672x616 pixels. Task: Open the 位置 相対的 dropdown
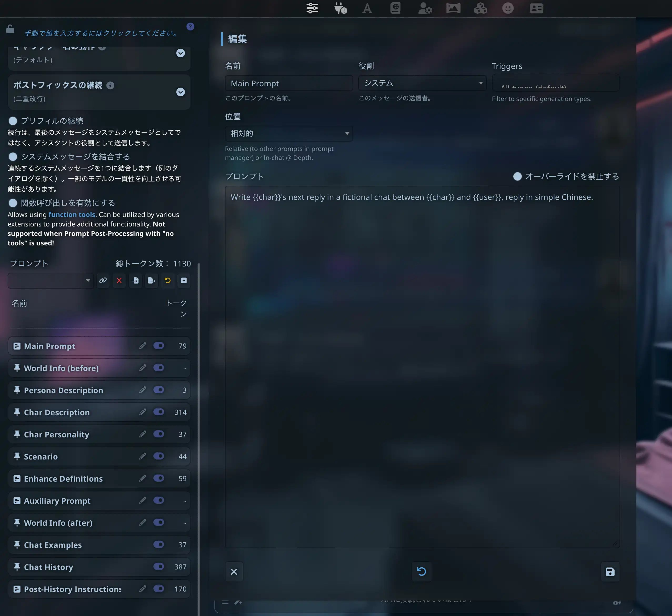coord(289,134)
